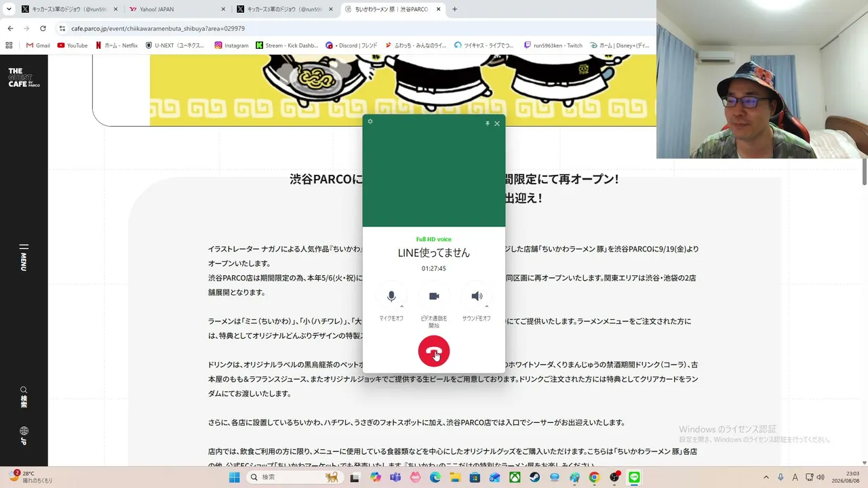This screenshot has width=868, height=488.
Task: Open Google Chrome from the taskbar
Action: click(595, 477)
